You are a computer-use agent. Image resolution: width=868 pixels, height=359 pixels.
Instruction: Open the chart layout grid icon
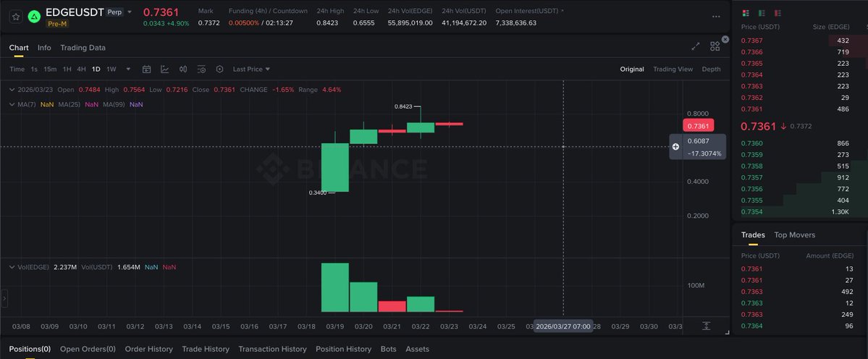pyautogui.click(x=715, y=46)
